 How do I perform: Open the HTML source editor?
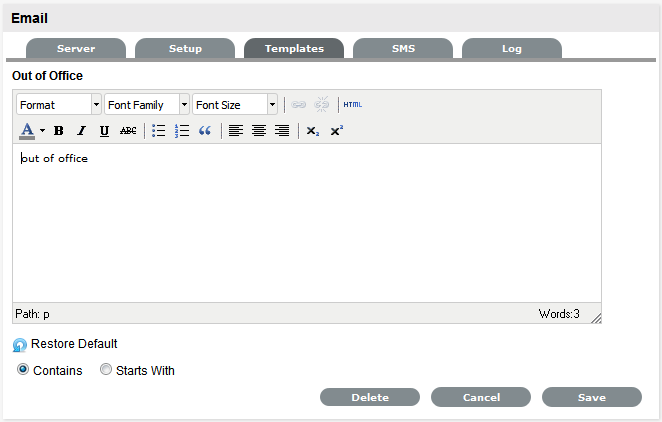(353, 105)
